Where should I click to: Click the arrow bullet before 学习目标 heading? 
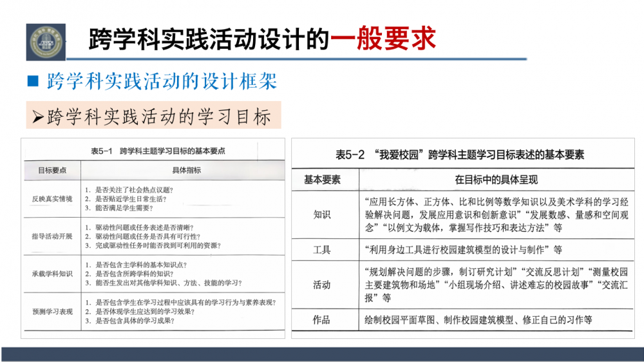tap(37, 118)
